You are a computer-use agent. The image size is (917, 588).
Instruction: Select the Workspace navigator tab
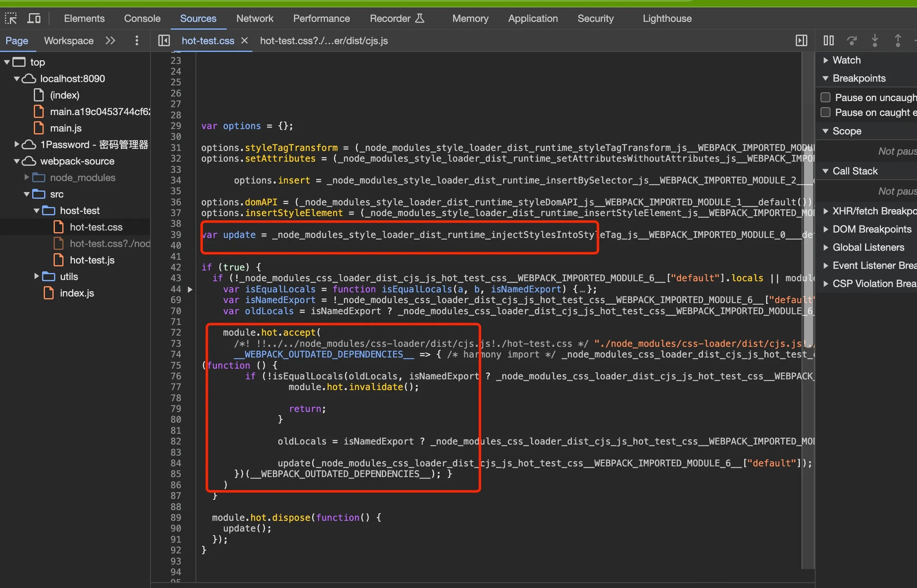coord(69,41)
